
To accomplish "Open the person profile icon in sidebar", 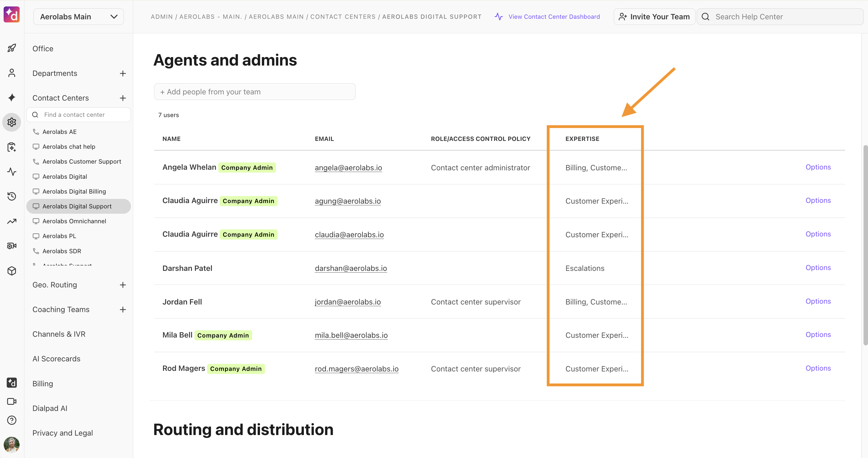I will 12,73.
